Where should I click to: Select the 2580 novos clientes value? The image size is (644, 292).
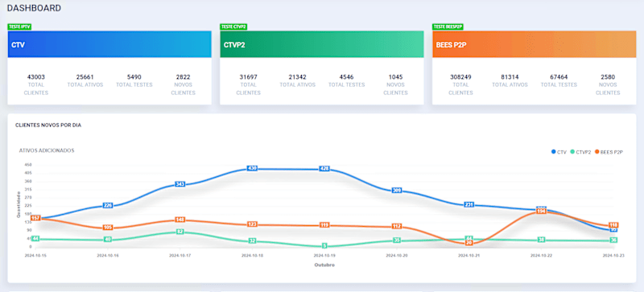(608, 76)
